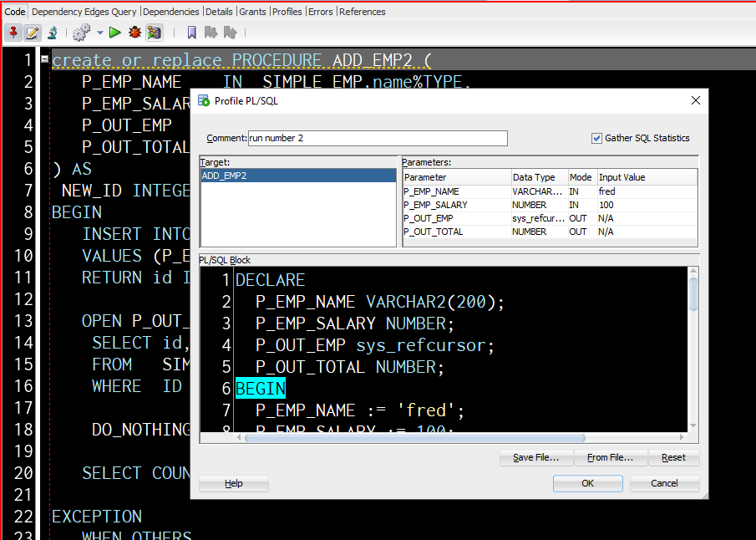This screenshot has width=756, height=540.
Task: Open the Errors tab
Action: [x=320, y=12]
